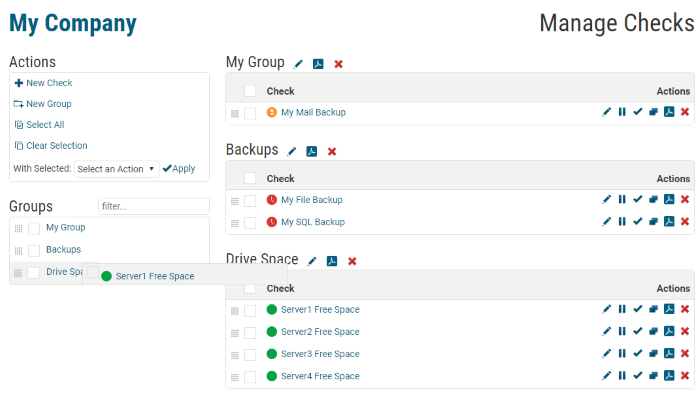Check the Server1 Free Space row checkbox in table
Viewport: 700px width, 397px height.
pyautogui.click(x=250, y=310)
